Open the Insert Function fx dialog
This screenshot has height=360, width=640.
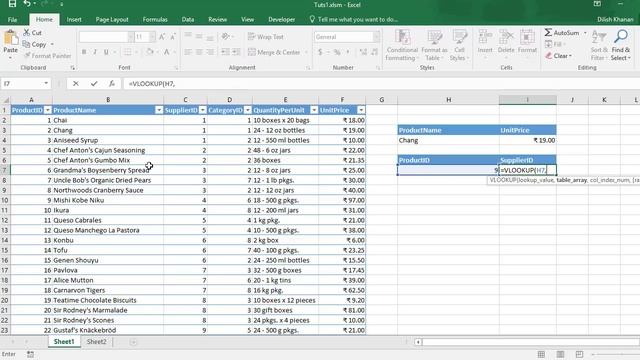[x=112, y=83]
